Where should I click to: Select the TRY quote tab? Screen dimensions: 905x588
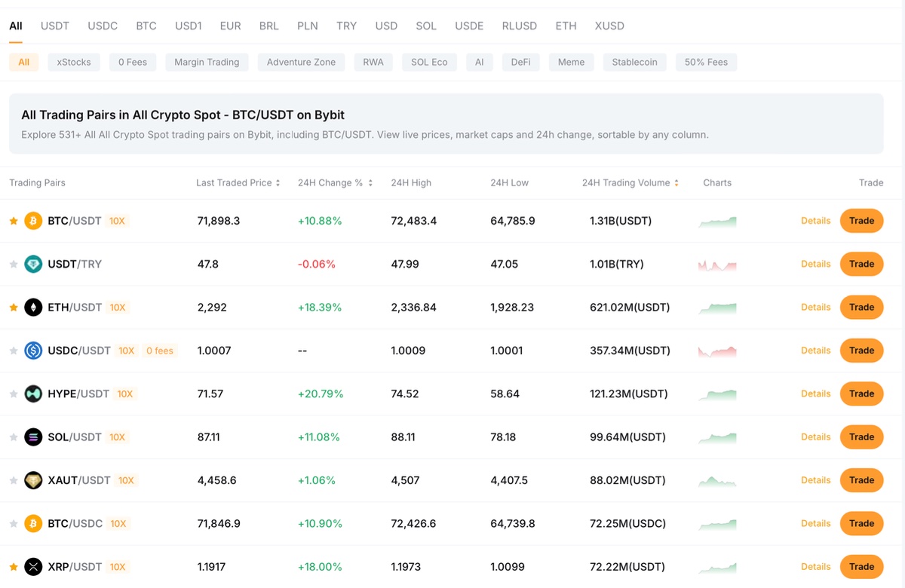tap(347, 26)
